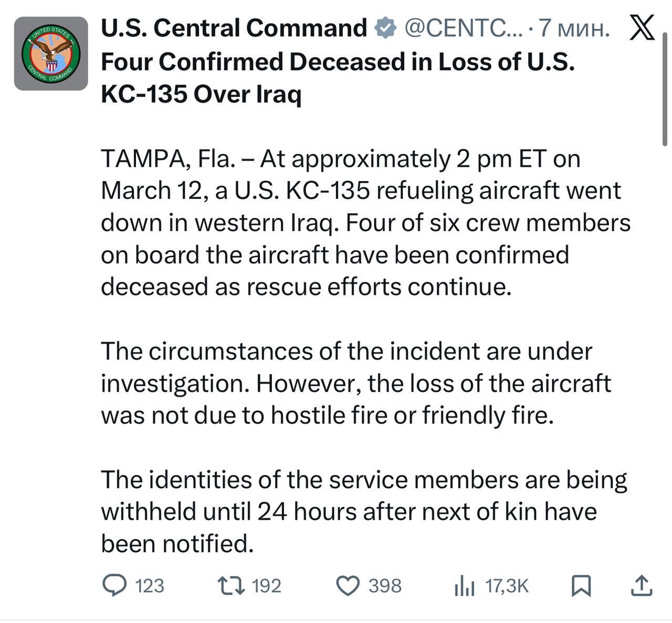Bookmark the post with the bookmark icon
The width and height of the screenshot is (672, 623).
[x=581, y=586]
